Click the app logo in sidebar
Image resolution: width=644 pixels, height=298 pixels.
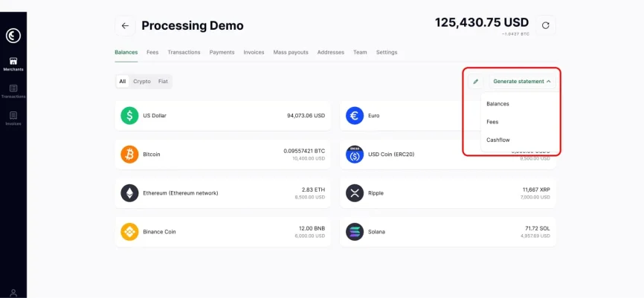pos(13,36)
